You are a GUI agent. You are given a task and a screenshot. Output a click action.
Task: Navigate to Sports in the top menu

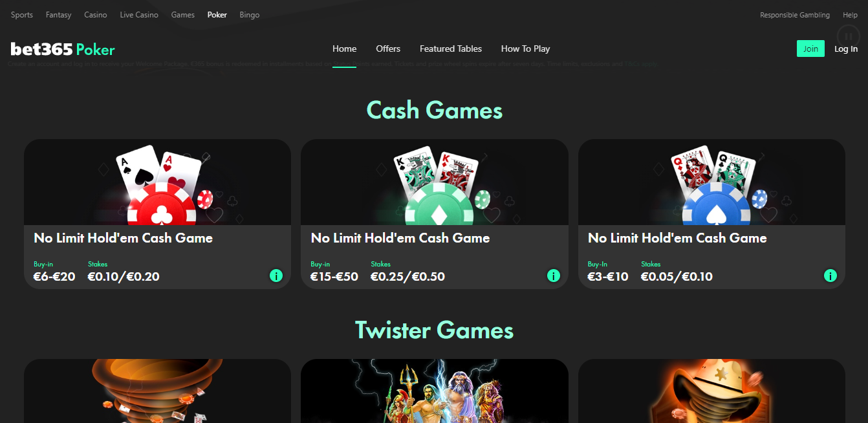[22, 15]
